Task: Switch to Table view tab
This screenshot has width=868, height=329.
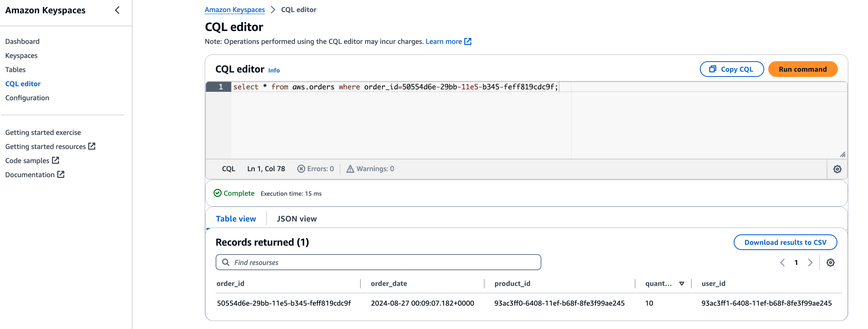Action: tap(236, 219)
